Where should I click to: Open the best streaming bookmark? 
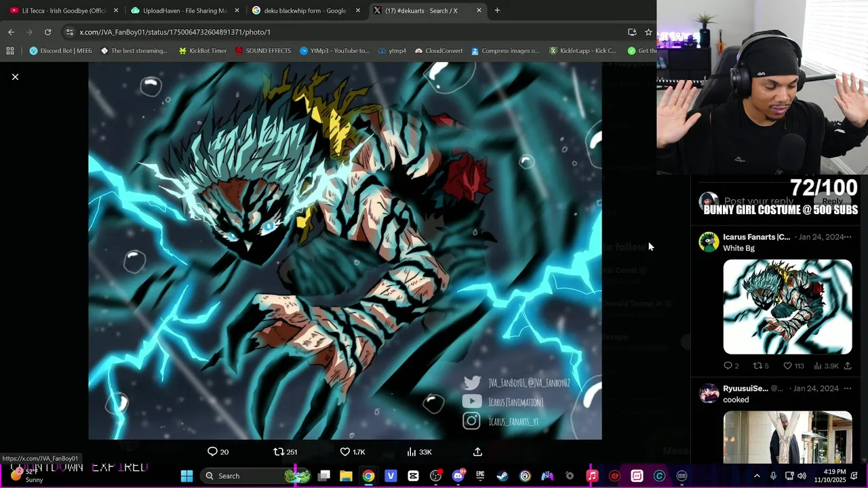coord(134,51)
